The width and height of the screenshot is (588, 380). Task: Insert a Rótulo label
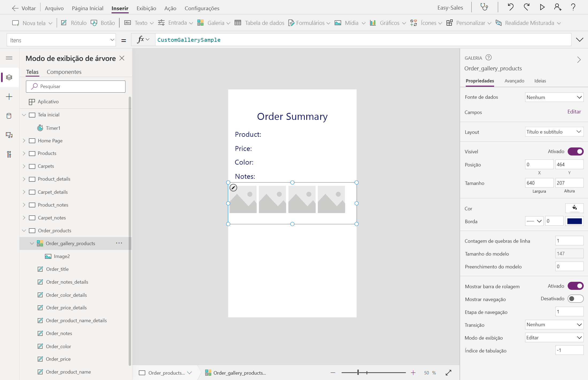[x=74, y=23]
